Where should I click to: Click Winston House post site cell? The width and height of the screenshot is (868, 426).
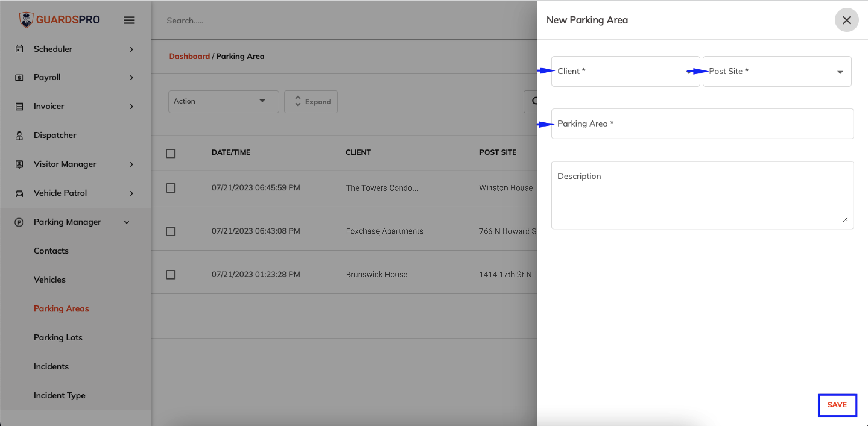click(506, 188)
